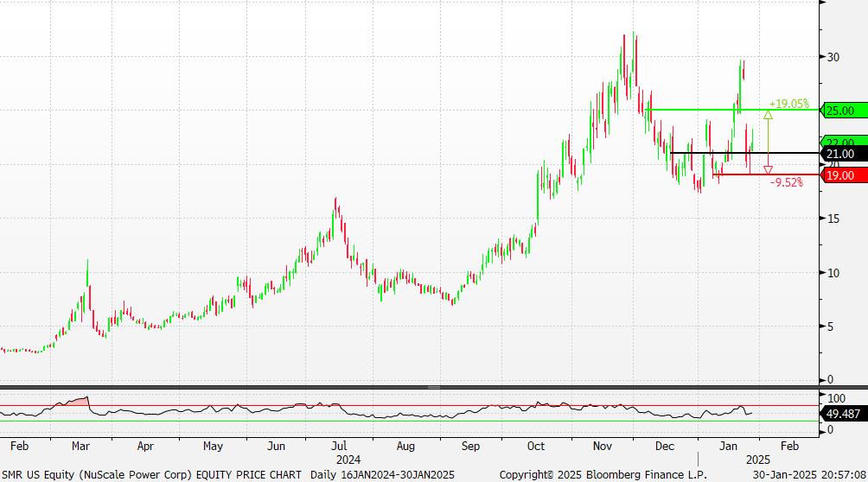Click the red 19.00 stop line

[766, 174]
